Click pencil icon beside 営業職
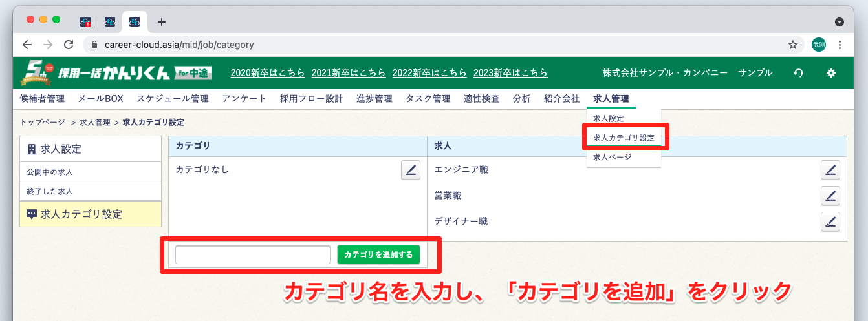This screenshot has height=321, width=868. click(830, 196)
